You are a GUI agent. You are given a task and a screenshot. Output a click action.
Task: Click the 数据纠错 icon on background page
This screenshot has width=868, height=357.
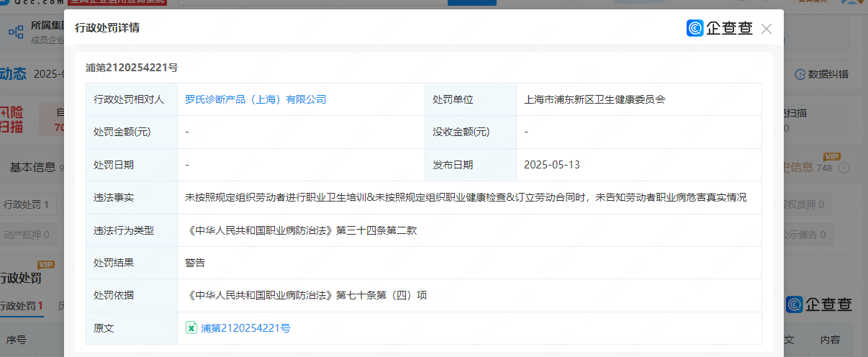(800, 74)
